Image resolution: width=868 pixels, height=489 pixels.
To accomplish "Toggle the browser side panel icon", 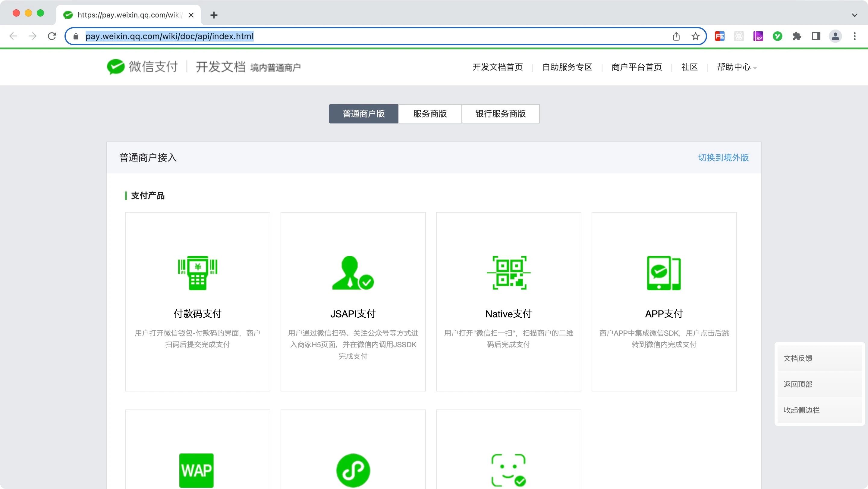I will (816, 36).
